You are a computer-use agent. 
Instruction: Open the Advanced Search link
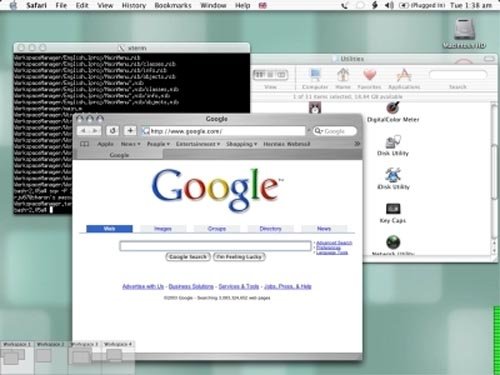click(x=334, y=243)
